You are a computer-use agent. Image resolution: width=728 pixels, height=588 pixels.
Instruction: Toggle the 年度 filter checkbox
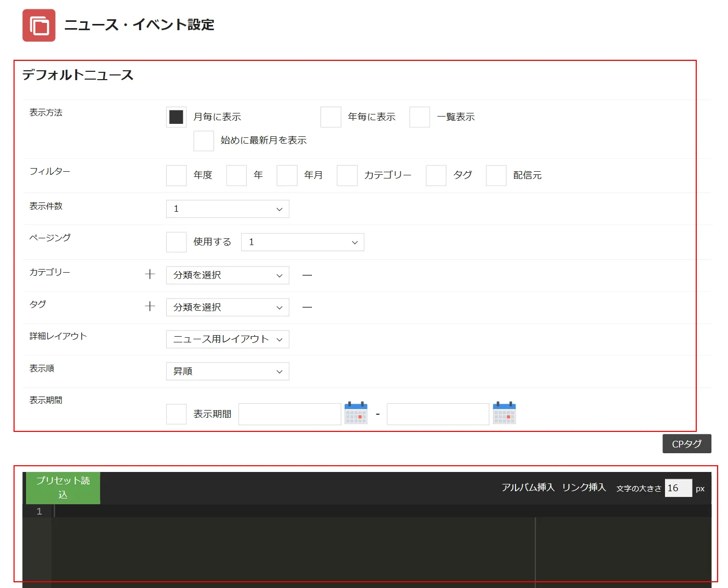176,175
